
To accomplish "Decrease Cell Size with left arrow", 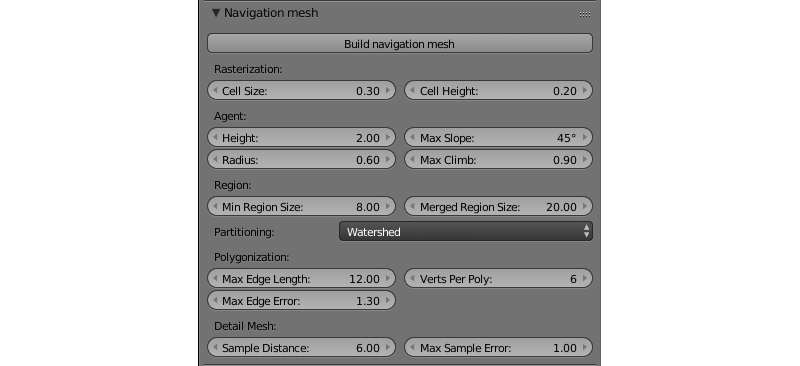I will point(215,90).
